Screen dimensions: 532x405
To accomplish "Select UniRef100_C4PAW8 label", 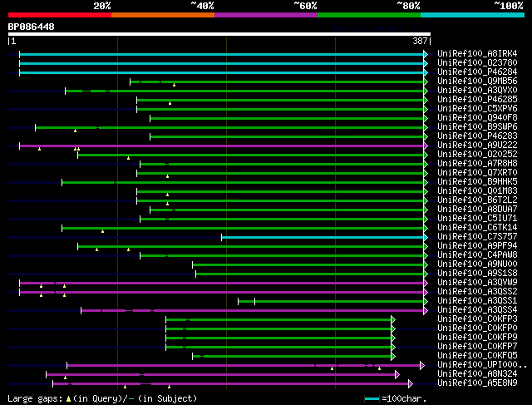I will [477, 255].
